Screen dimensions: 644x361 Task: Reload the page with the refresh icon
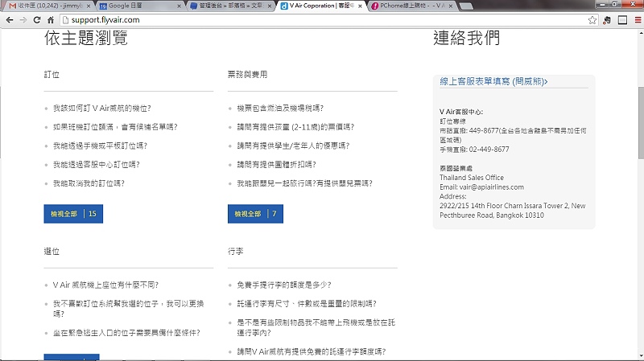tap(37, 19)
